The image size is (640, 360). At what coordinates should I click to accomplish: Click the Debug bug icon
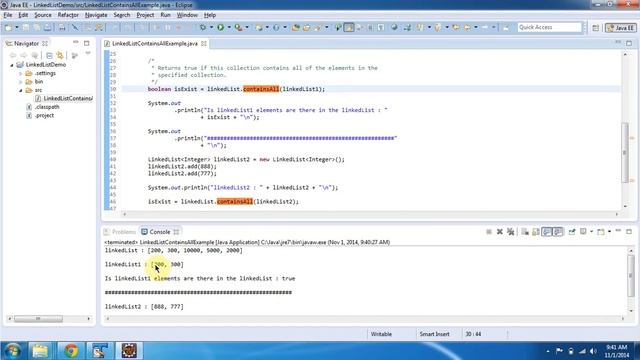202,27
